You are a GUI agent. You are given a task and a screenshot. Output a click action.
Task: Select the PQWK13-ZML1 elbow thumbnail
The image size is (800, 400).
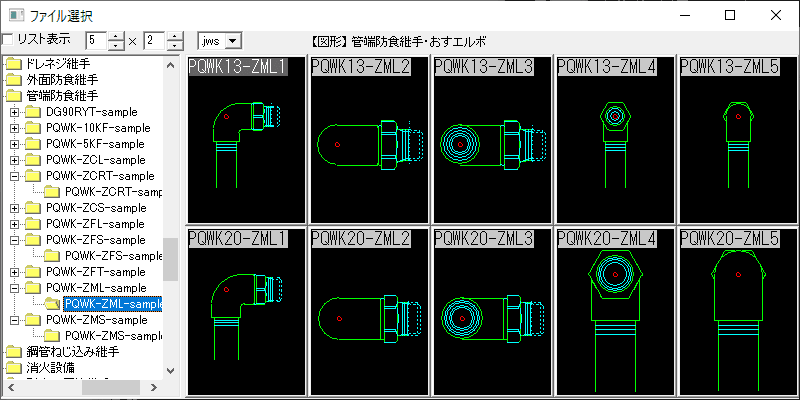coord(247,140)
